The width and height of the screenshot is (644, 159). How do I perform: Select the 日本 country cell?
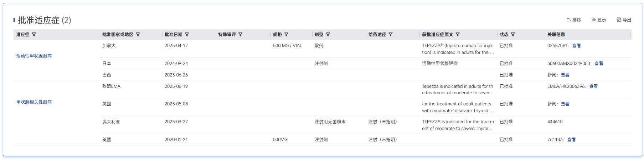point(107,64)
